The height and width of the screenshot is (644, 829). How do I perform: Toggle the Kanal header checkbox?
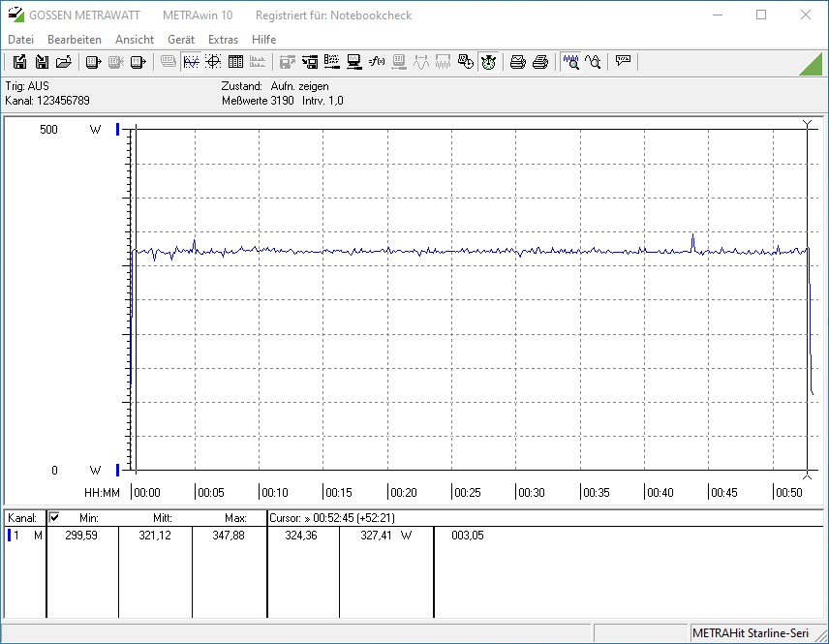pos(54,517)
